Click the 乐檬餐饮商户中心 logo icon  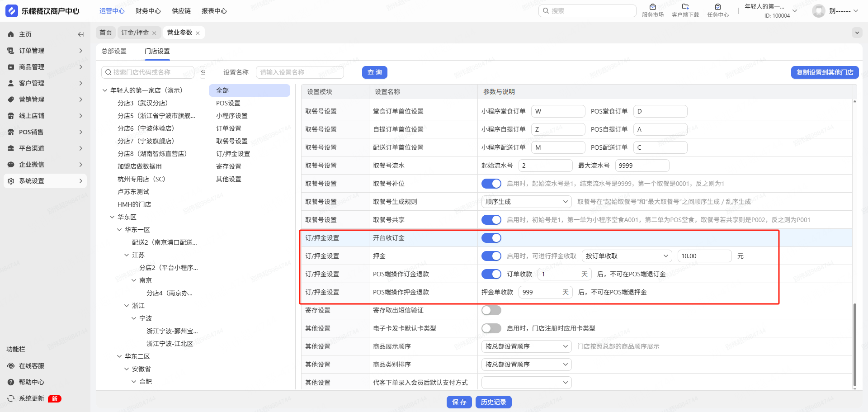point(12,11)
